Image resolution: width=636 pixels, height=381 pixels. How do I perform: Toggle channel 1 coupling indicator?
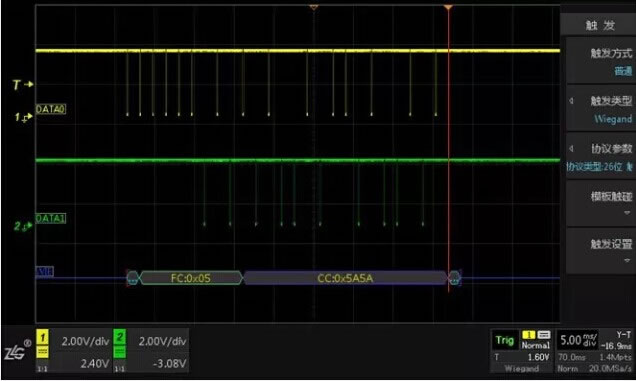43,352
